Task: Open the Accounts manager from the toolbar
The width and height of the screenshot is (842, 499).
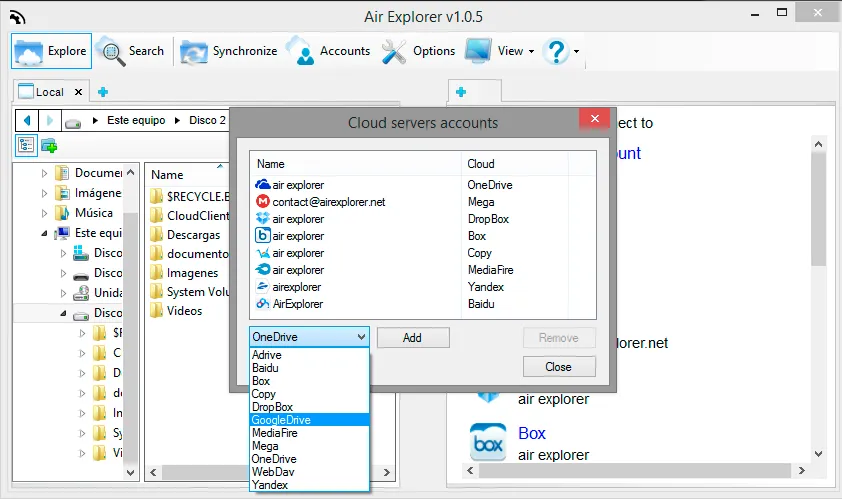Action: tap(328, 51)
